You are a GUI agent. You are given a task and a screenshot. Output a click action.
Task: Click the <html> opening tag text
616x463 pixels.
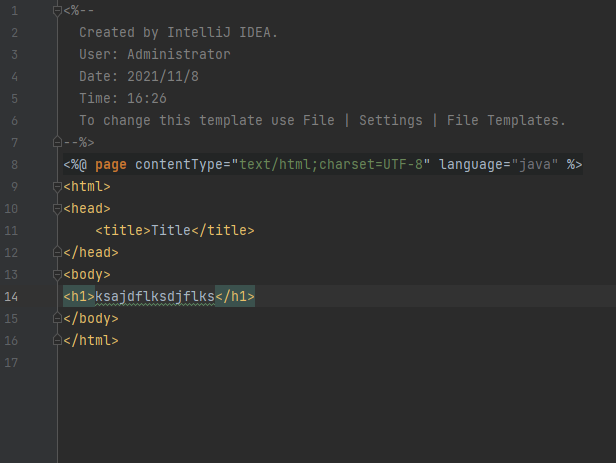pos(87,187)
